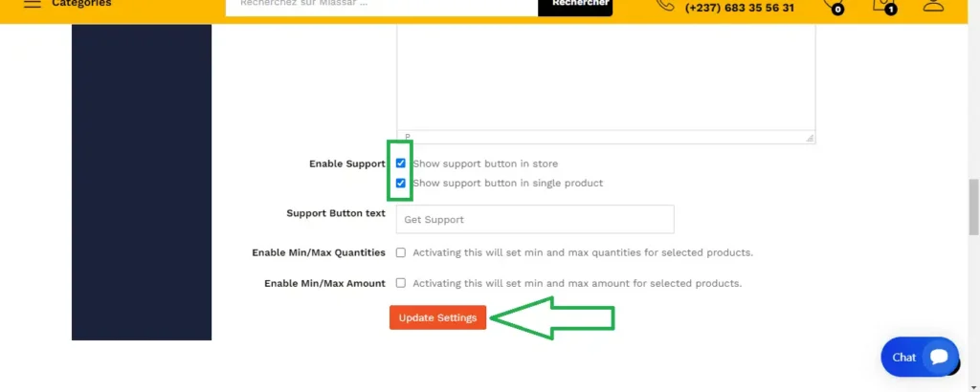The height and width of the screenshot is (392, 980).
Task: Click the Support Button text field
Action: [x=535, y=219]
